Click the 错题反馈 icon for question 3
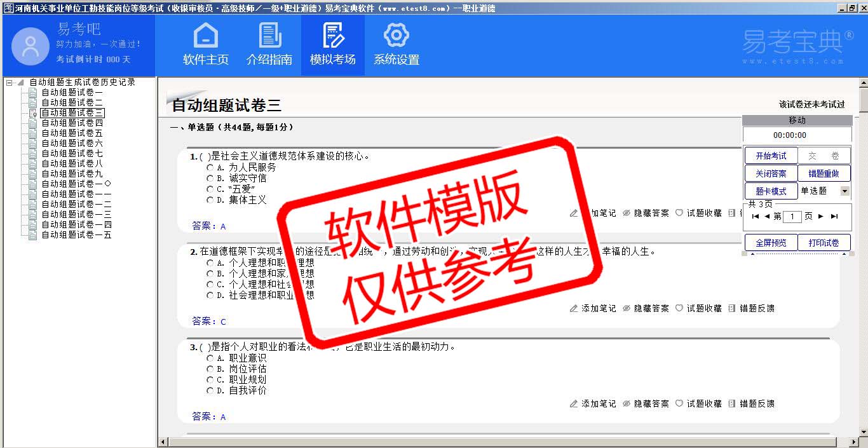This screenshot has height=448, width=868. pos(732,404)
